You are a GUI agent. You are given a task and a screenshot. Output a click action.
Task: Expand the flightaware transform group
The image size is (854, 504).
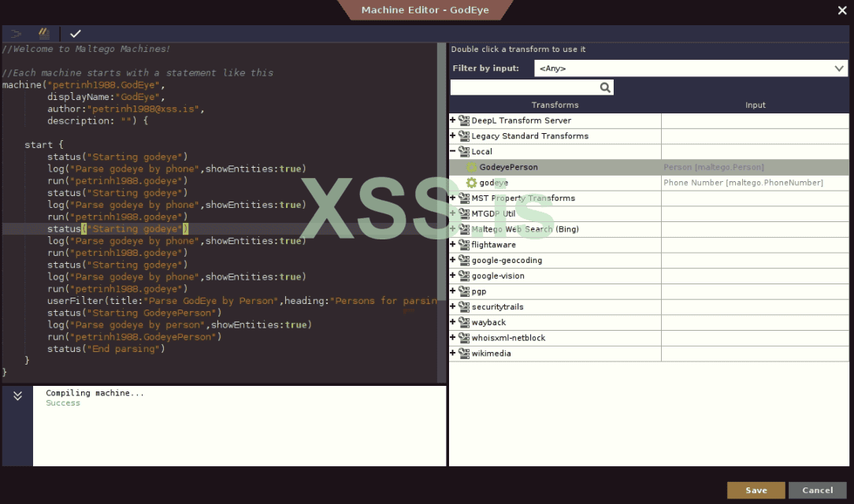click(453, 245)
